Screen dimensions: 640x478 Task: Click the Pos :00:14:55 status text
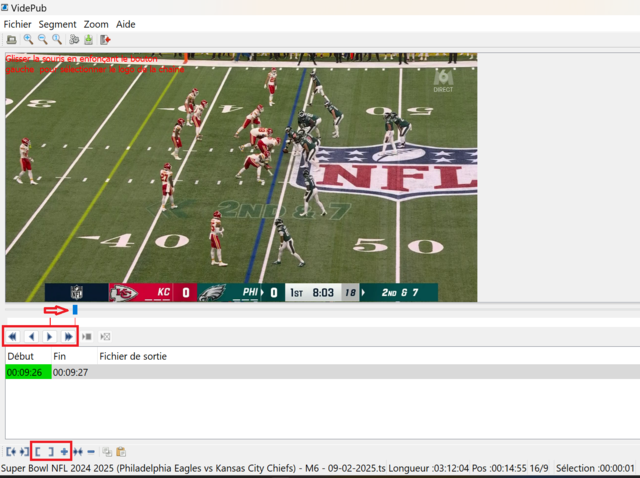coord(499,468)
